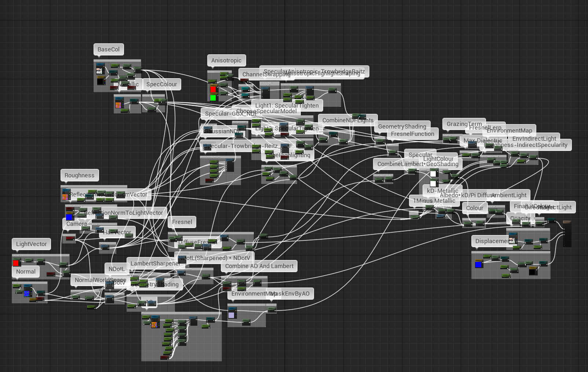Click the red color swatch in the Anisotropic group
Viewport: 588px width, 372px height.
(x=213, y=89)
